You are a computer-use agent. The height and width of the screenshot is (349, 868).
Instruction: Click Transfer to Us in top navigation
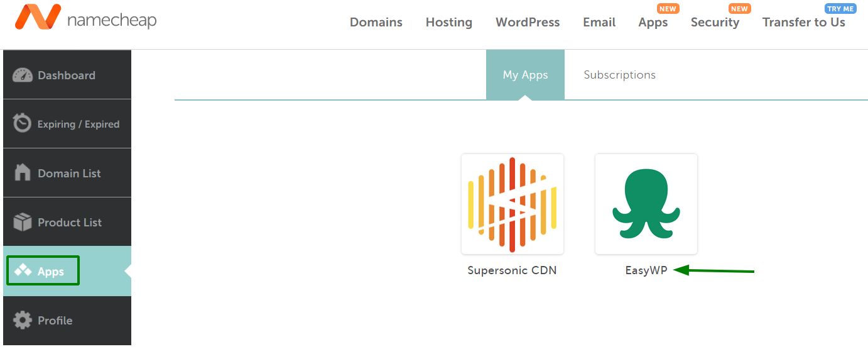[x=803, y=23]
